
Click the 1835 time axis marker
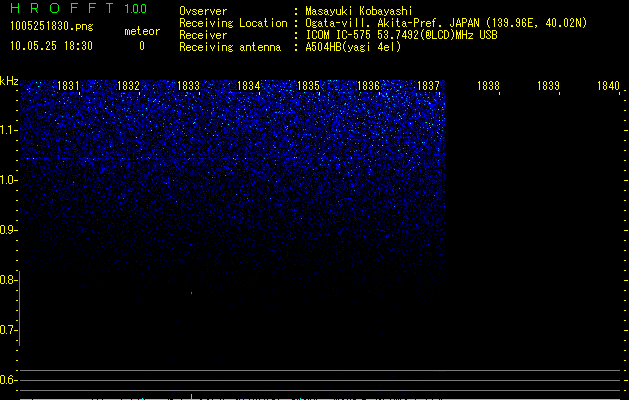(308, 86)
